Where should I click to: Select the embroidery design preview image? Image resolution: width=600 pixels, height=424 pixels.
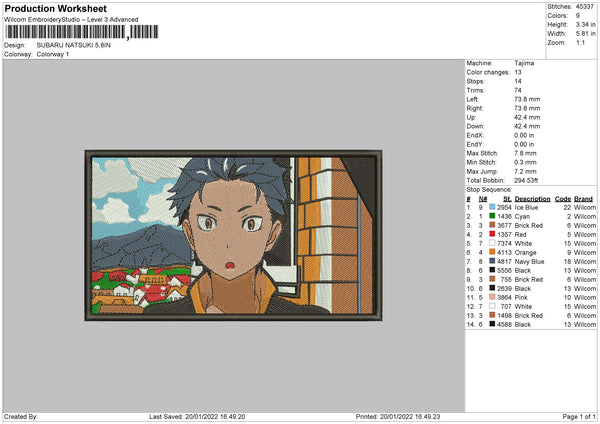(x=233, y=235)
